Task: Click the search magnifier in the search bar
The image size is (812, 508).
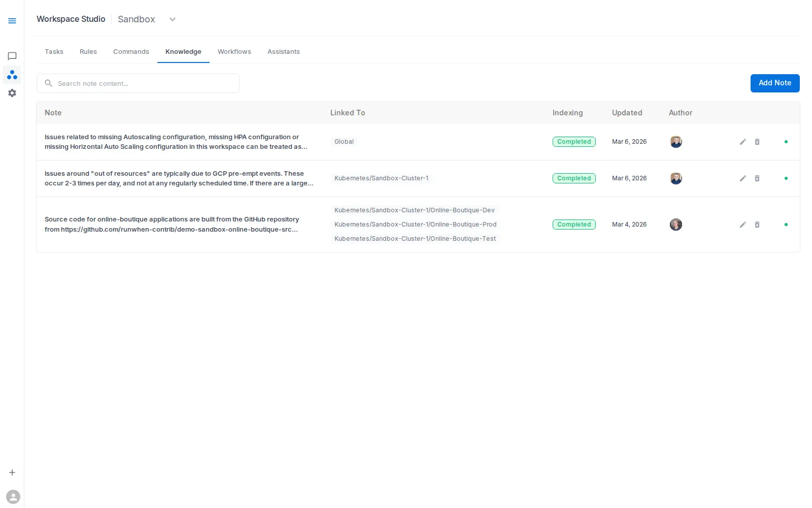Action: coord(48,83)
